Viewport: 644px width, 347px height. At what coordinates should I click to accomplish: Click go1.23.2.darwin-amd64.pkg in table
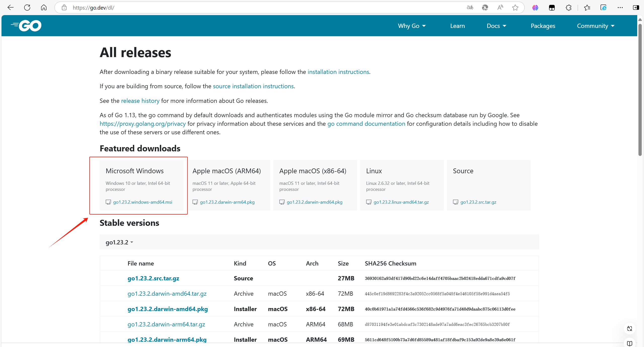[168, 309]
